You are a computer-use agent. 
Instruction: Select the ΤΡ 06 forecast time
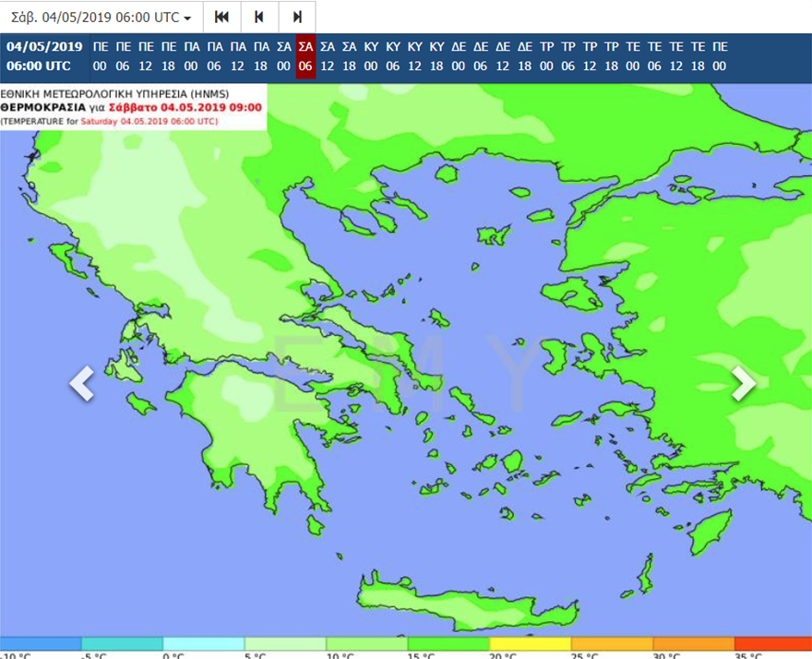[568, 56]
